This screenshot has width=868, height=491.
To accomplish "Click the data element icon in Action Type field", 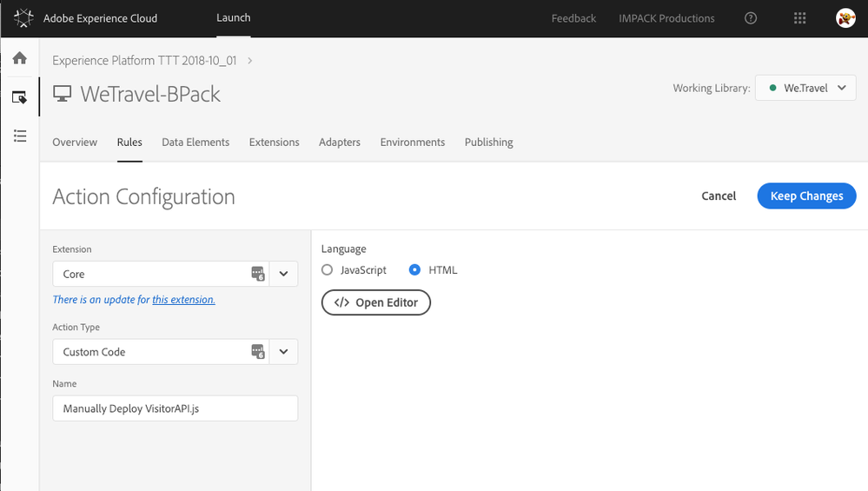I will point(258,351).
